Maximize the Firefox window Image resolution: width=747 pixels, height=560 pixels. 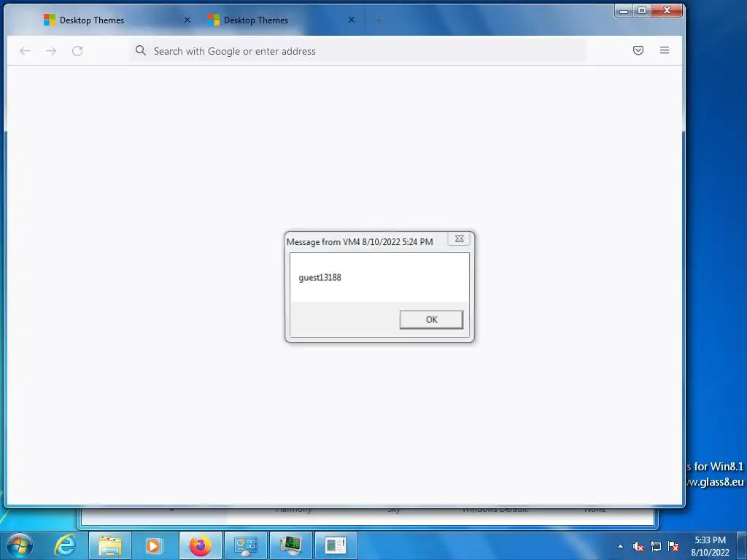click(x=642, y=10)
